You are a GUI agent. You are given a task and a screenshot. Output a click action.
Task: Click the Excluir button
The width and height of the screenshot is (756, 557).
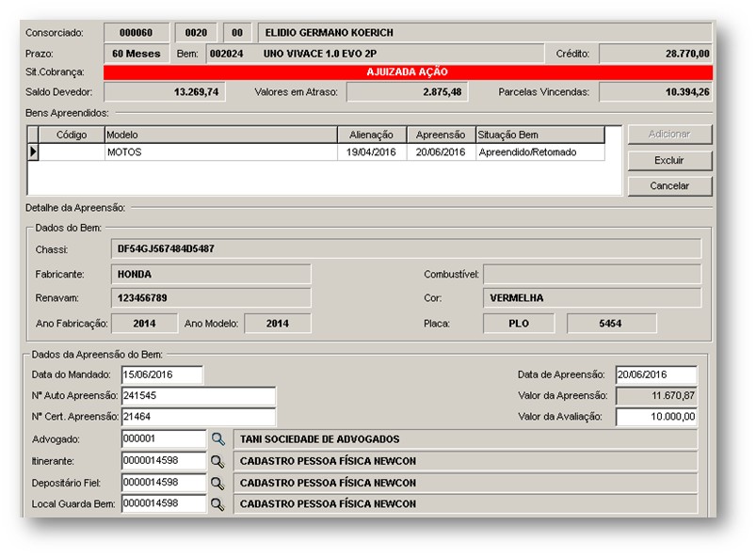pos(669,161)
